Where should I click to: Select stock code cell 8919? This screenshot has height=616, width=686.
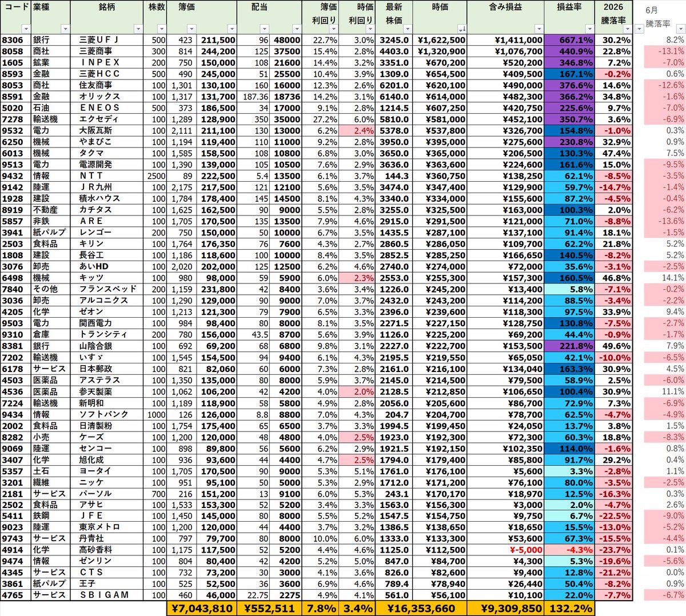click(15, 210)
